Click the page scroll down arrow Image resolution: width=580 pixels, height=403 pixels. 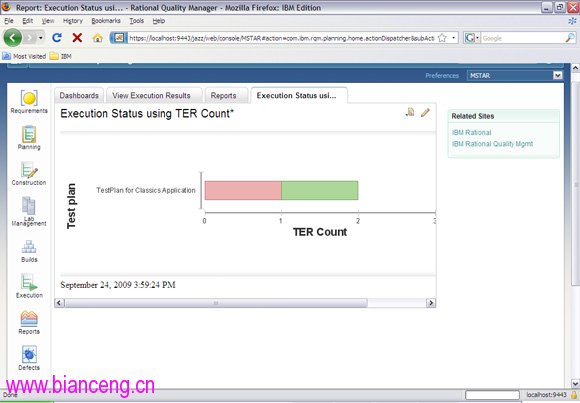point(575,383)
